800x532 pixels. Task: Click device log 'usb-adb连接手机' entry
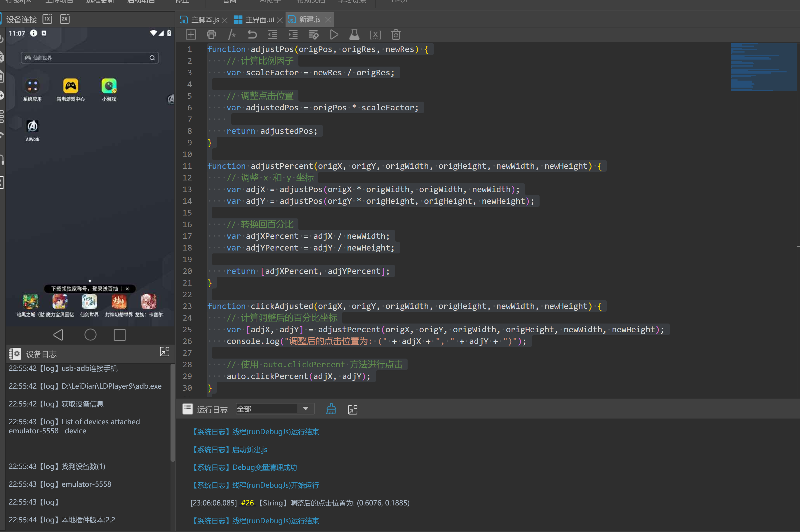pos(63,368)
